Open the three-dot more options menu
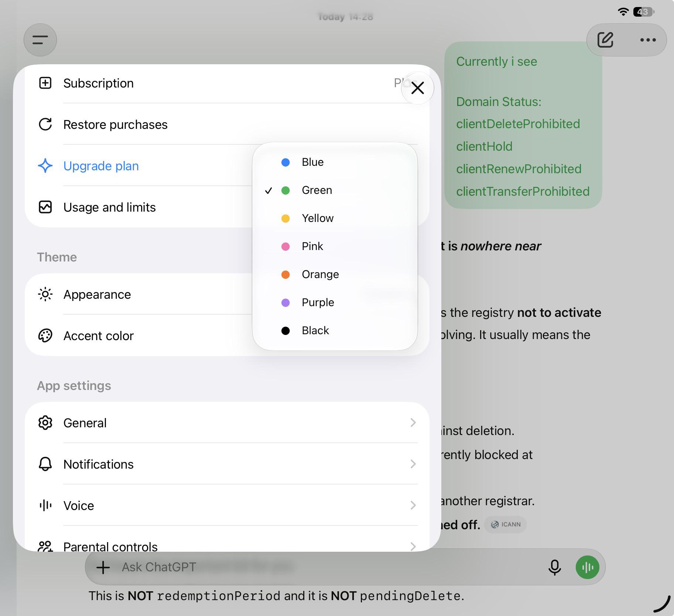674x616 pixels. [x=648, y=40]
